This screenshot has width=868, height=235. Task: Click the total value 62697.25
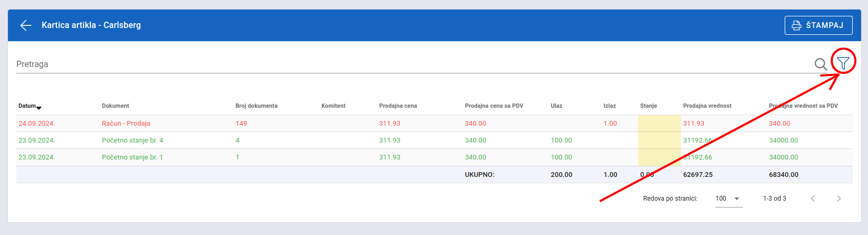[698, 174]
